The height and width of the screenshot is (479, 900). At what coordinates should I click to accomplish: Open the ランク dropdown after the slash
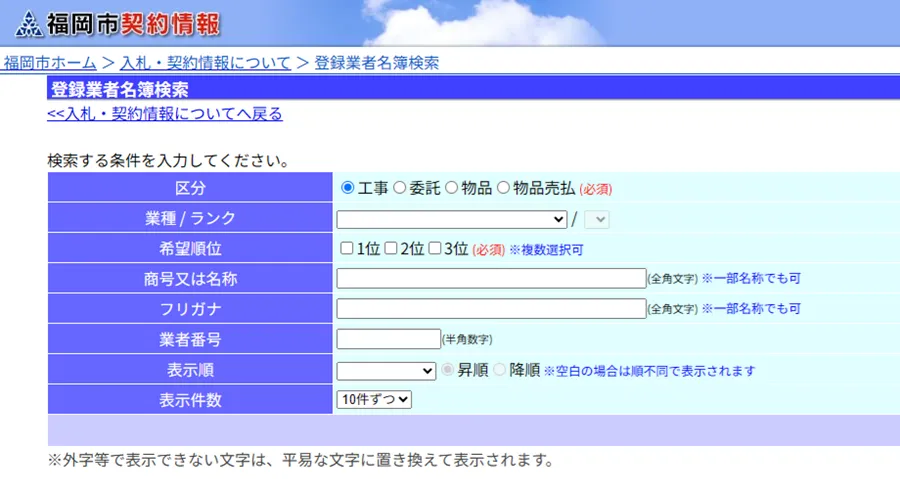tap(596, 218)
